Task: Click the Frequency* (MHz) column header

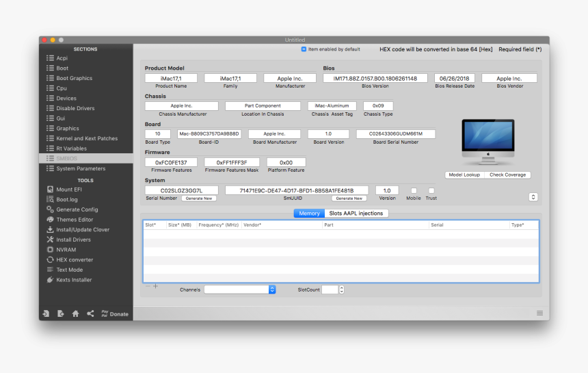Action: [219, 224]
